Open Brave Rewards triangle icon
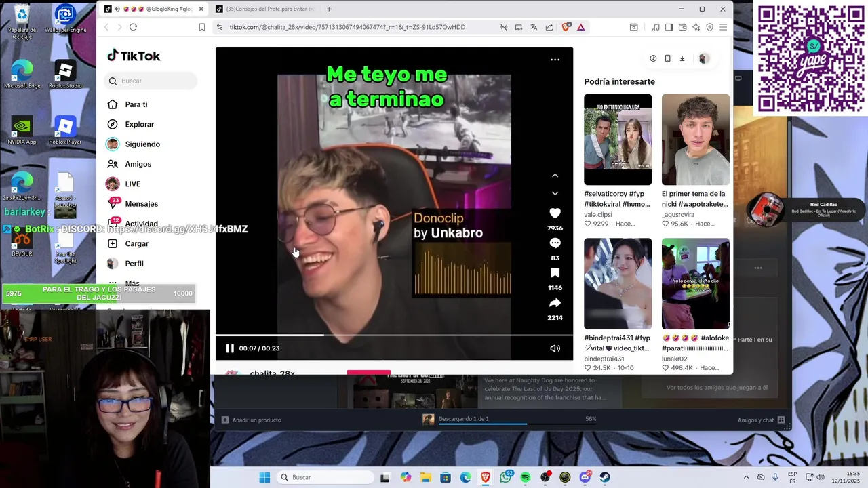Image resolution: width=868 pixels, height=488 pixels. (x=581, y=27)
